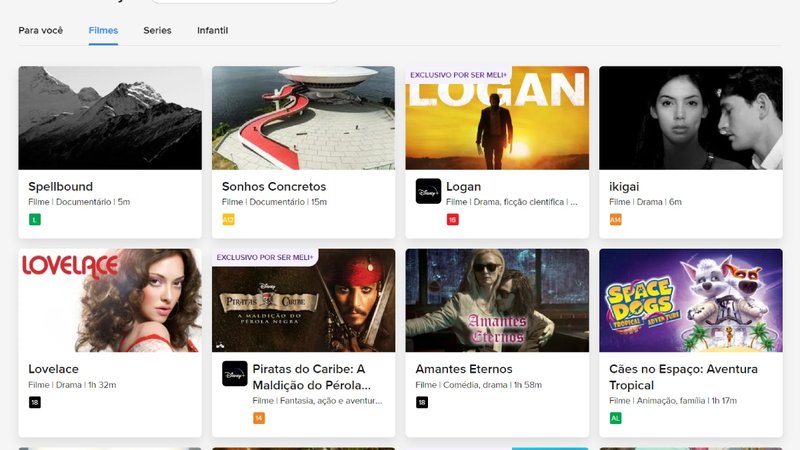Click the Exclusivo por ser Meli+ label on Logan
This screenshot has width=800, height=450.
pyautogui.click(x=459, y=75)
